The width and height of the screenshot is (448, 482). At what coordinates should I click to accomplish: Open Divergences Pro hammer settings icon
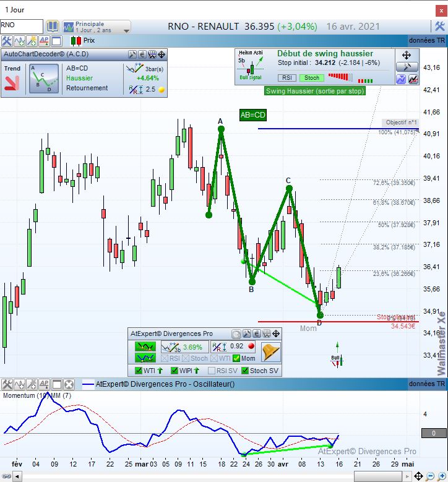point(247,334)
